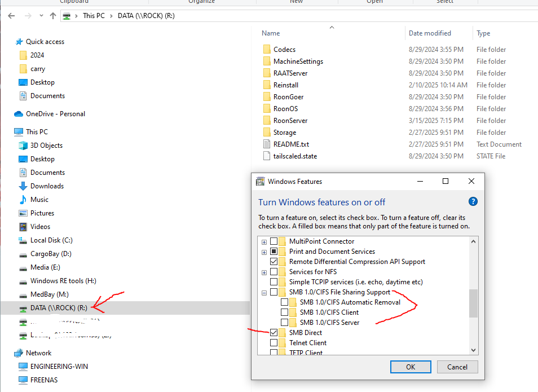The image size is (538, 392).
Task: Toggle Print and Document Services checkbox
Action: coord(274,252)
